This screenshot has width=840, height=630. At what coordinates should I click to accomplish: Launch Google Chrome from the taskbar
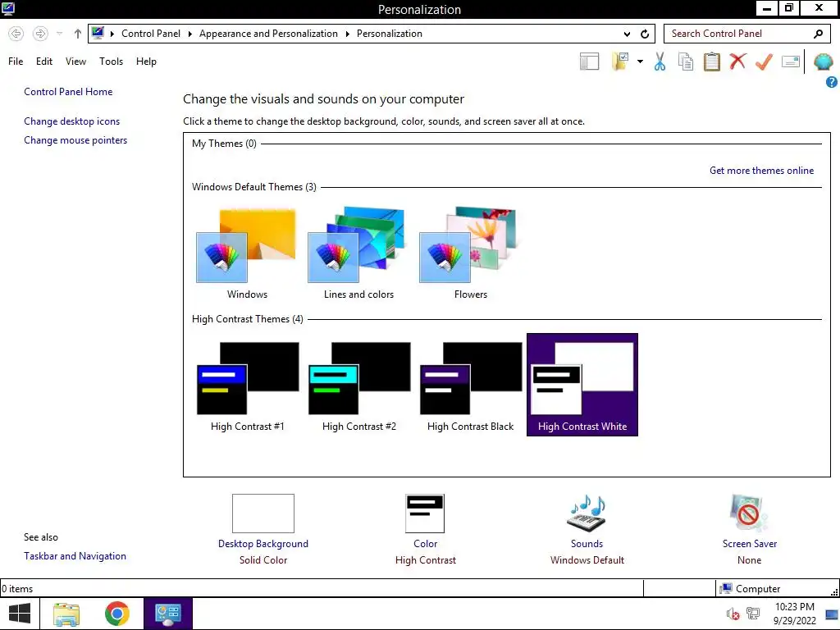tap(116, 614)
